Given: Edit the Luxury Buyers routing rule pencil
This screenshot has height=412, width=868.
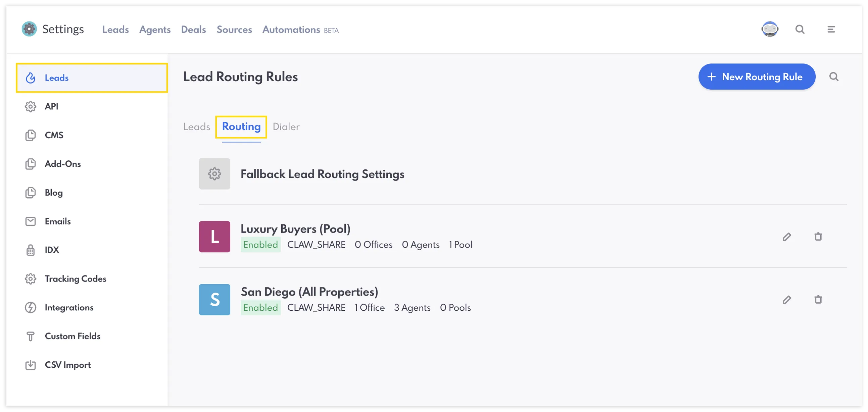Looking at the screenshot, I should (x=787, y=237).
